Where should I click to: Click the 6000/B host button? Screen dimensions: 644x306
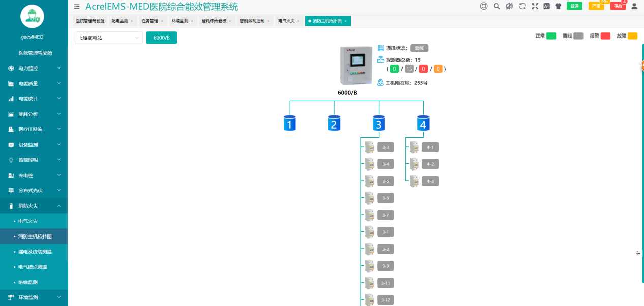pyautogui.click(x=161, y=38)
